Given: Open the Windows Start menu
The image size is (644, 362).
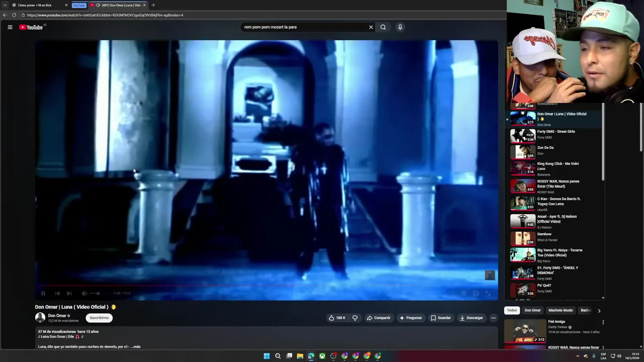Looking at the screenshot, I should click(x=267, y=356).
